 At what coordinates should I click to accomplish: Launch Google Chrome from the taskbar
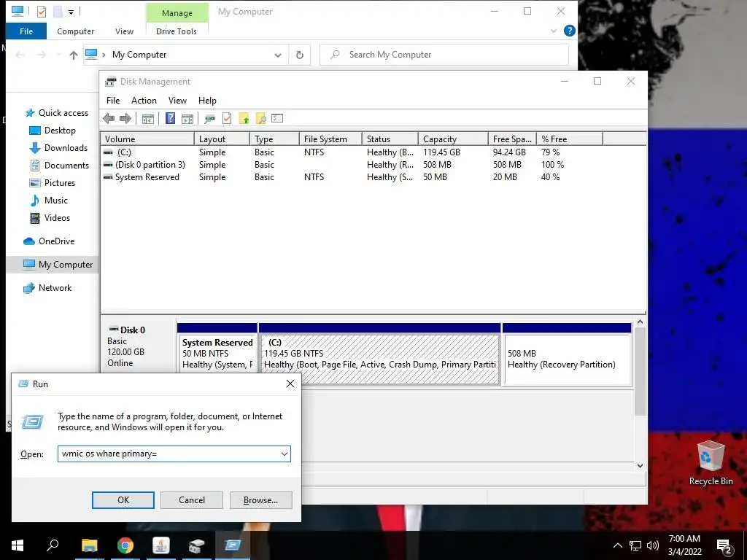point(125,545)
